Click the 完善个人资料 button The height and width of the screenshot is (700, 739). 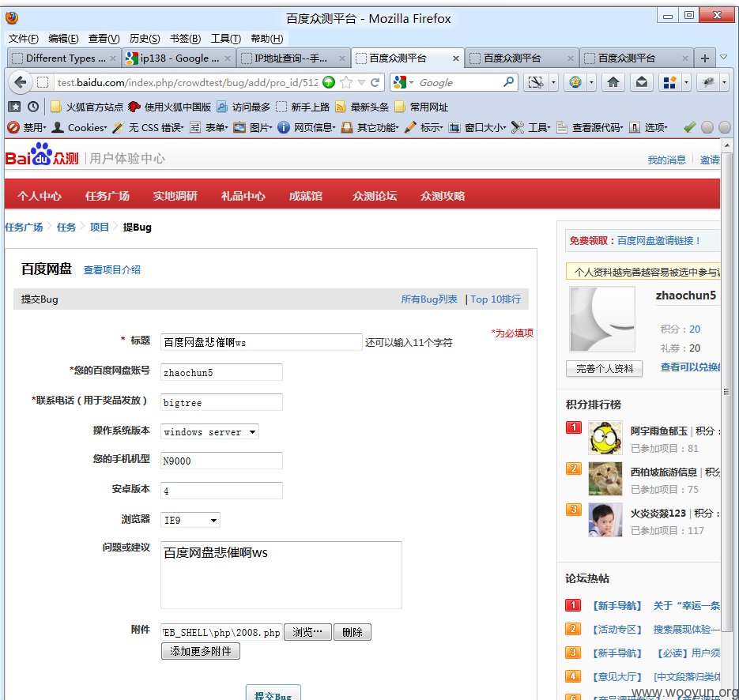point(604,368)
